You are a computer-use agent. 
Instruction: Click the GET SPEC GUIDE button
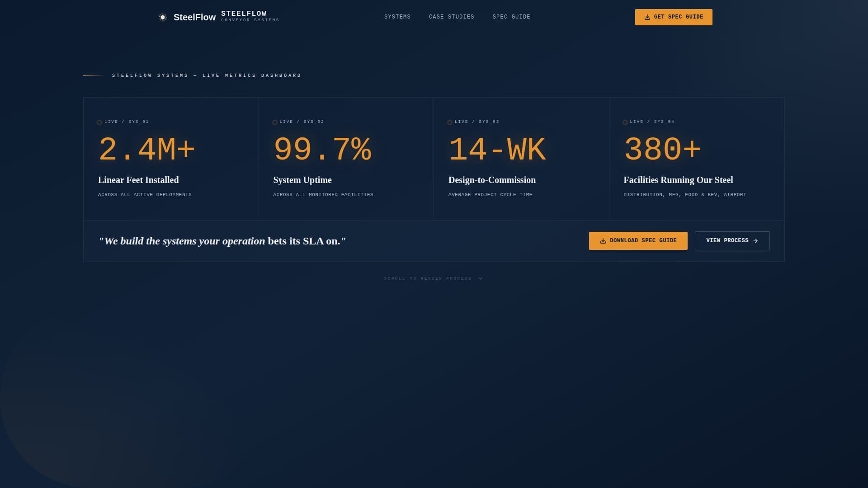673,17
